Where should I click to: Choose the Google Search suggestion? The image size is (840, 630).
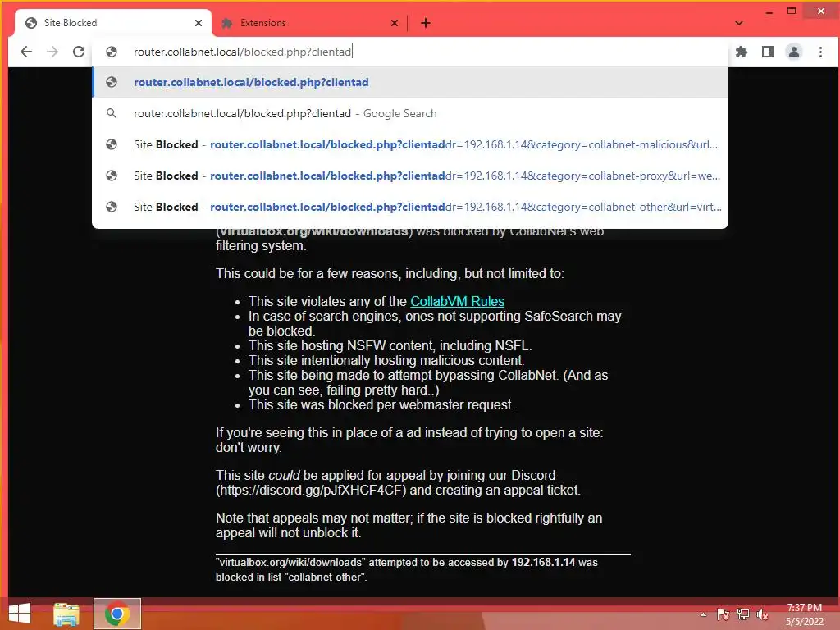410,113
